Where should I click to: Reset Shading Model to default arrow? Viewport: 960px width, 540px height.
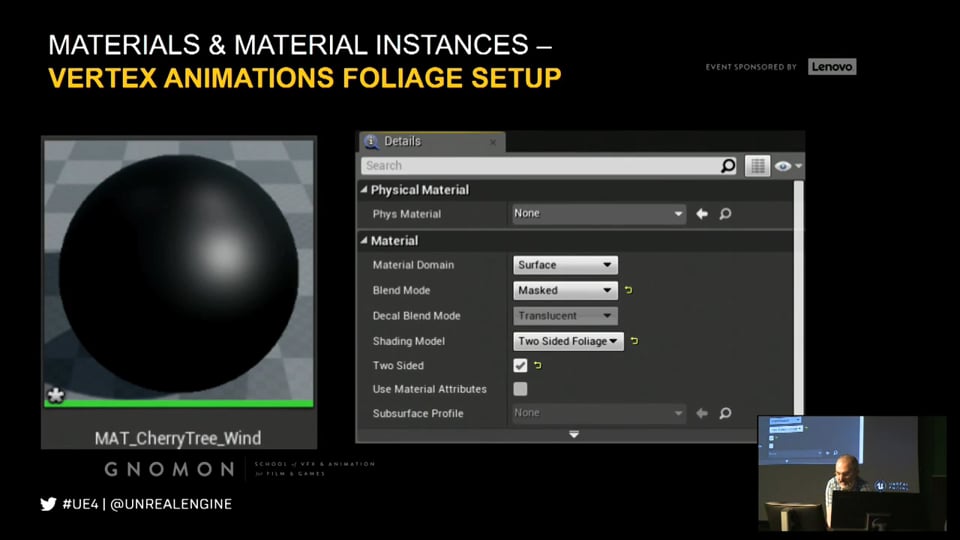(634, 341)
